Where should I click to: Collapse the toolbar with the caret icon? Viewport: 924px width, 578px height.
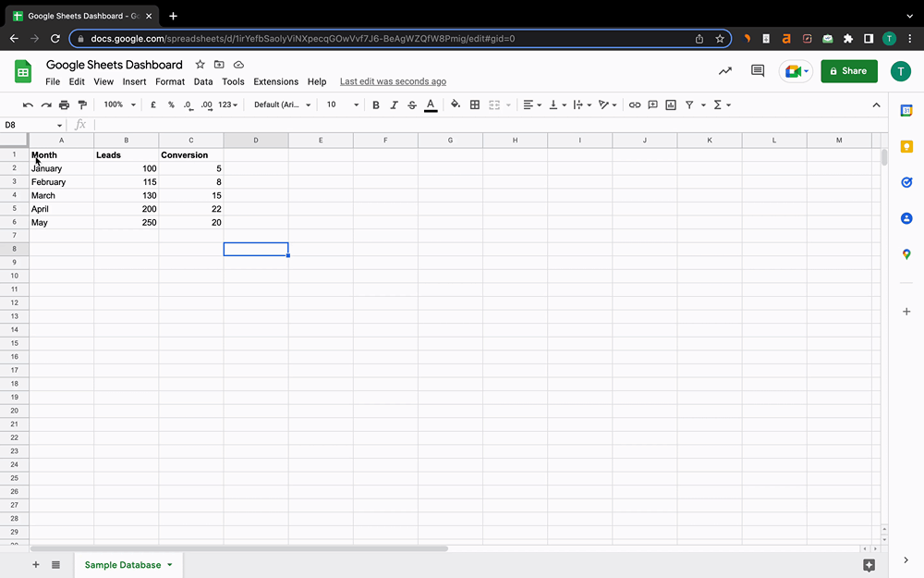click(x=876, y=105)
